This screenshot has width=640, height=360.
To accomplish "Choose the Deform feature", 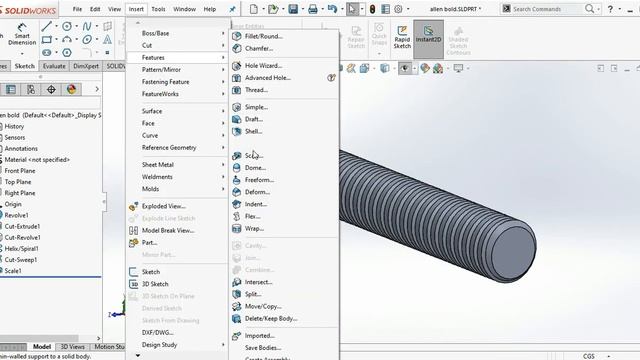I will [x=257, y=192].
